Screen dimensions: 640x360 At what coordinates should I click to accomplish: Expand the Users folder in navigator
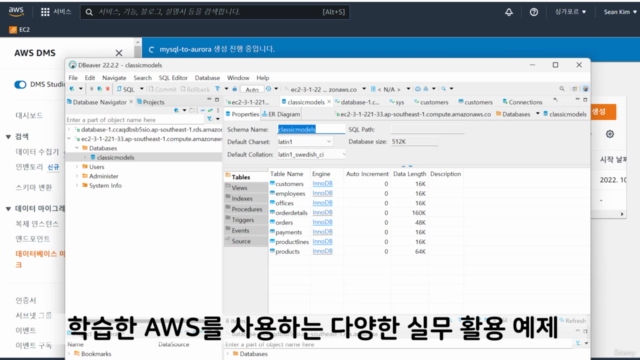coord(77,167)
